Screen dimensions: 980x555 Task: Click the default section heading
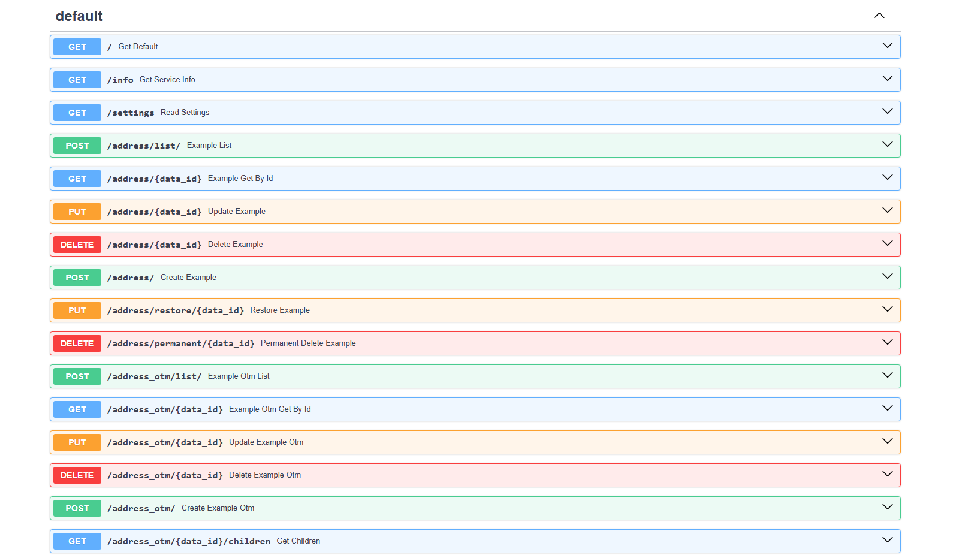79,16
